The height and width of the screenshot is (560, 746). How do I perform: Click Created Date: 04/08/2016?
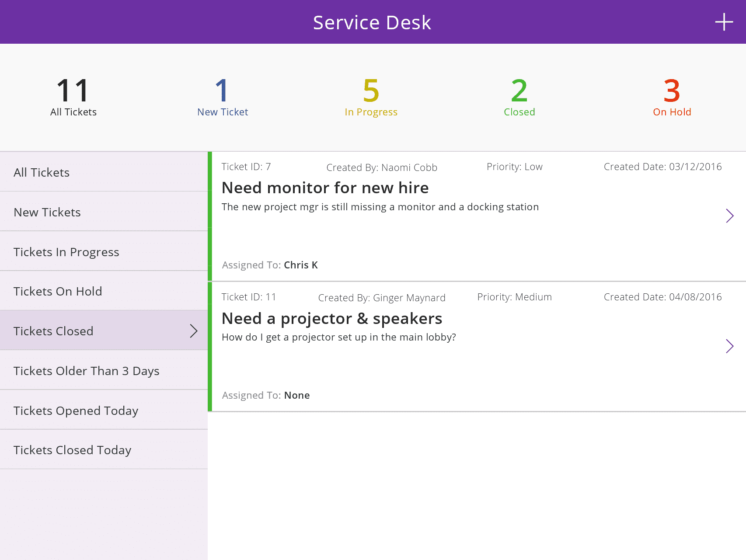click(663, 297)
